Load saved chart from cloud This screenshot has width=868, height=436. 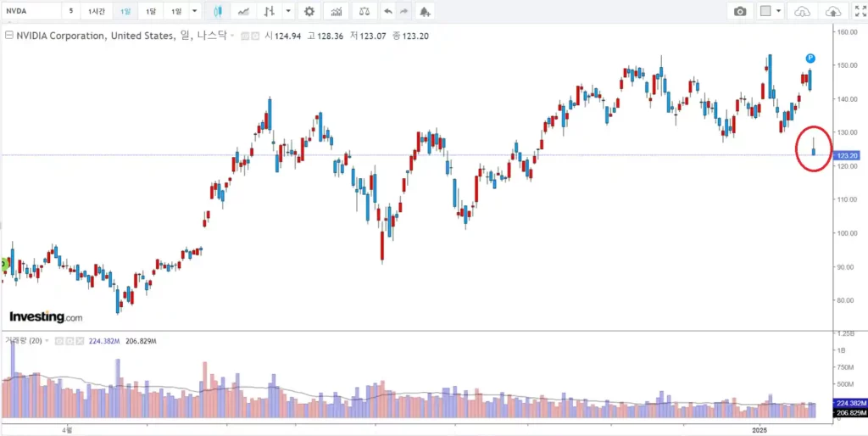coord(802,11)
